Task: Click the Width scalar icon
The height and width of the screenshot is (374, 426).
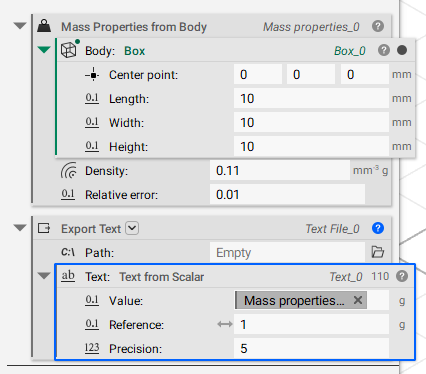Action: [92, 122]
